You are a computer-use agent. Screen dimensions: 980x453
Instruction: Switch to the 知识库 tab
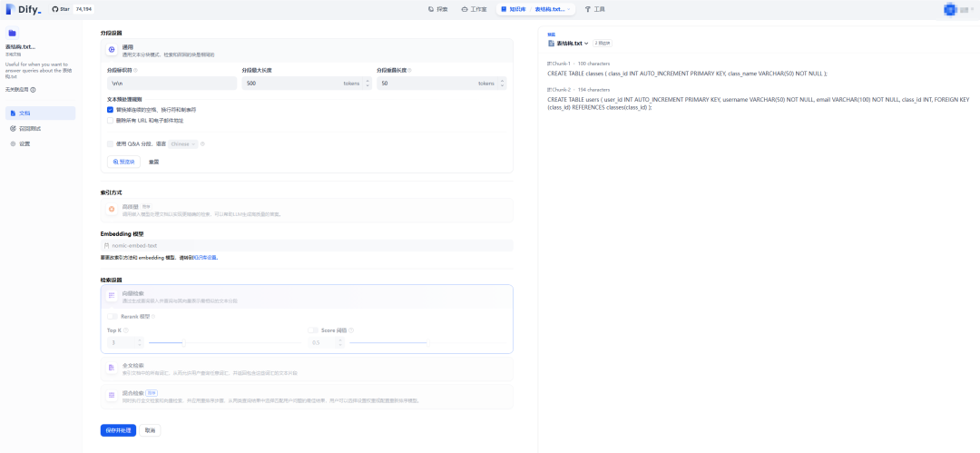coord(513,9)
